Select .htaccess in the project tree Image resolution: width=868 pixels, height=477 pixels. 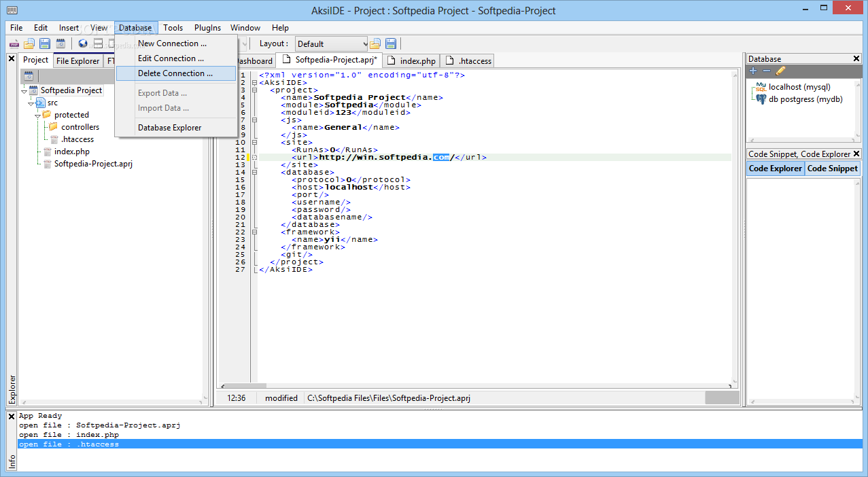pos(77,139)
